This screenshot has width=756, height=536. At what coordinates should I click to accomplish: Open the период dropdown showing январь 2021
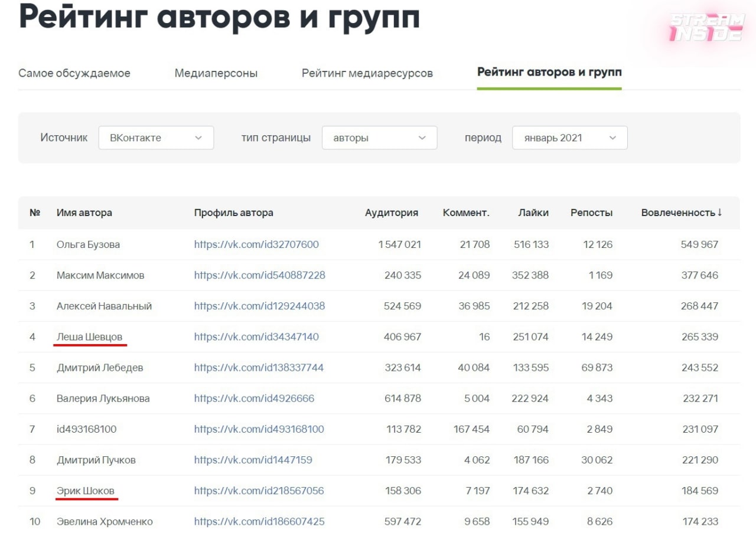[570, 138]
